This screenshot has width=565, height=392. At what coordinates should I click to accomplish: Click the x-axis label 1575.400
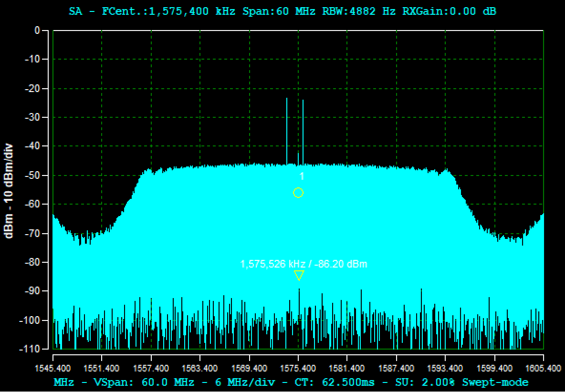[298, 368]
